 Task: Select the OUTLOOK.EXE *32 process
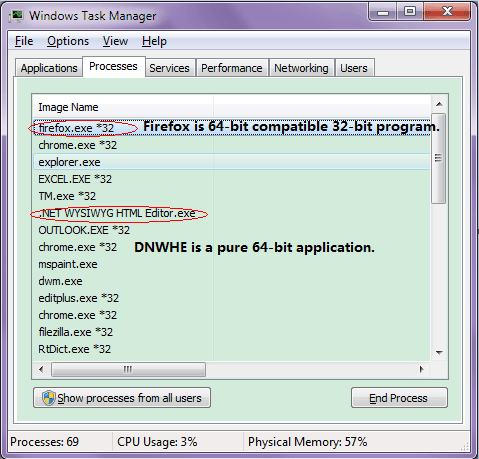(232, 230)
